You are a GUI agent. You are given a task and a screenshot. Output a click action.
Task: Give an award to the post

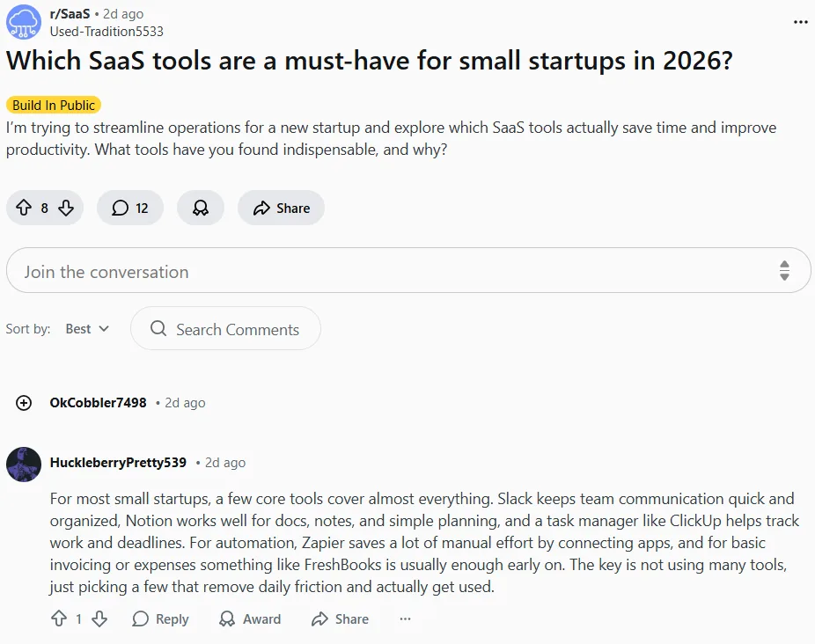click(201, 209)
